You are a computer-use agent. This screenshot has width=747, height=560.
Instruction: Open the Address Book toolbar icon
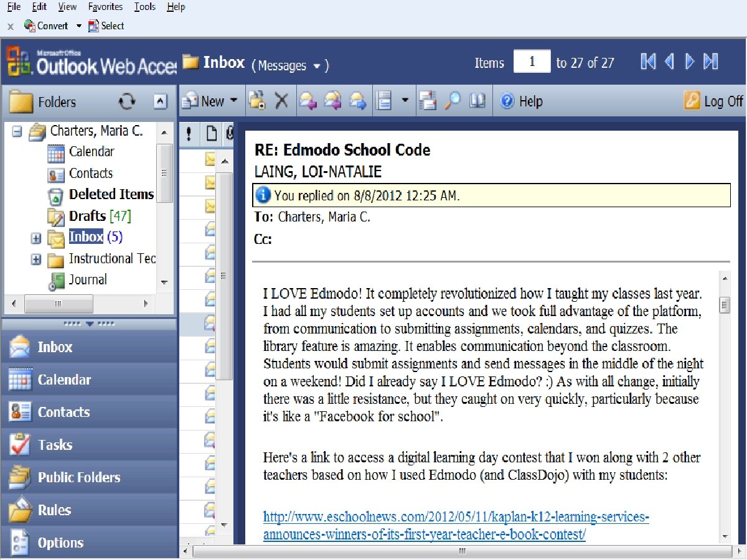tap(477, 101)
